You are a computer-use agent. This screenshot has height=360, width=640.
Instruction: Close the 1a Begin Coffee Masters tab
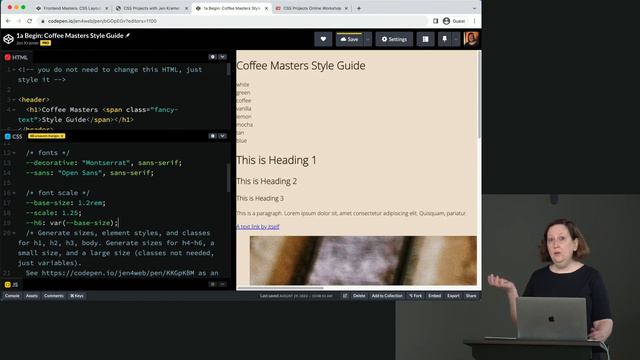266,8
